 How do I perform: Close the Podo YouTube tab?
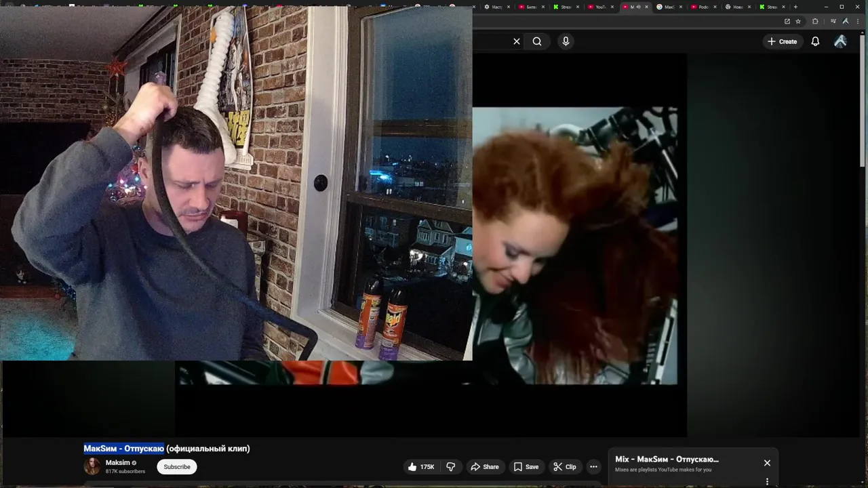(715, 7)
